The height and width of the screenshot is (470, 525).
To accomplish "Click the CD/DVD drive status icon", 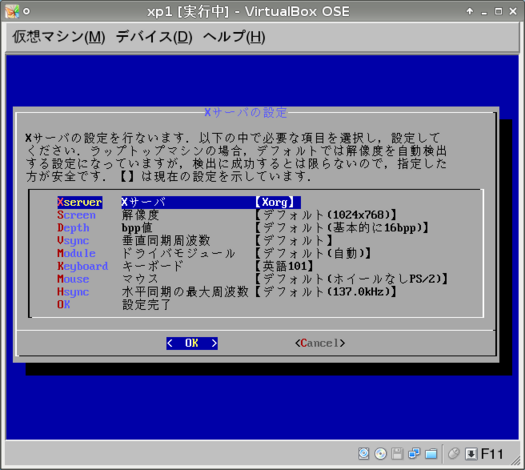I will coord(380,454).
